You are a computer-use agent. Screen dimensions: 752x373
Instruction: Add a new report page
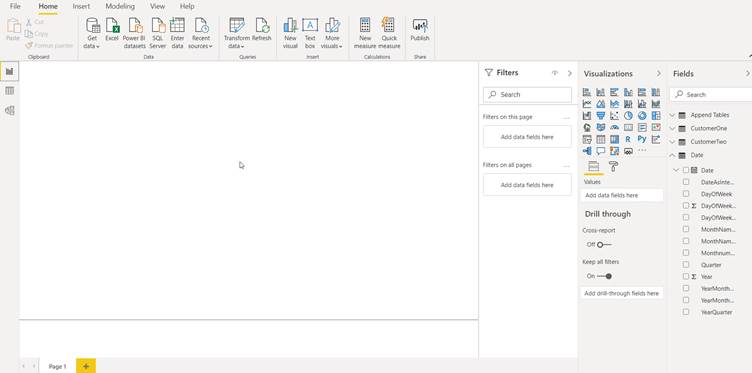pos(86,366)
